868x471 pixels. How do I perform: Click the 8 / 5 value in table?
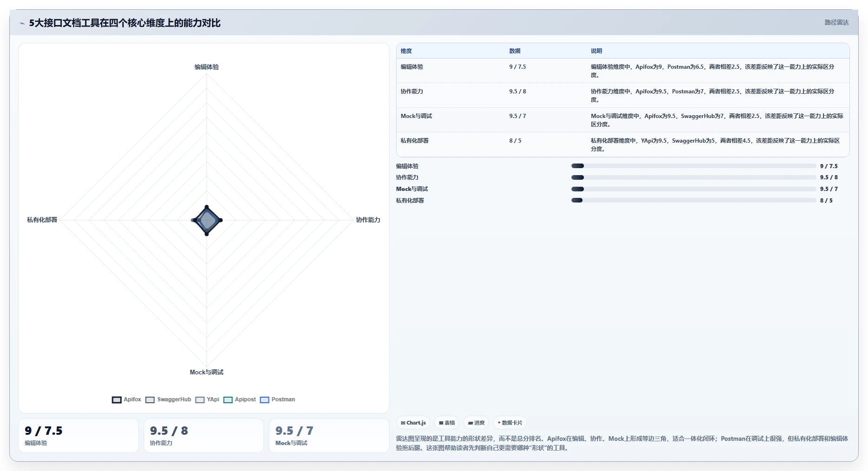(x=515, y=141)
